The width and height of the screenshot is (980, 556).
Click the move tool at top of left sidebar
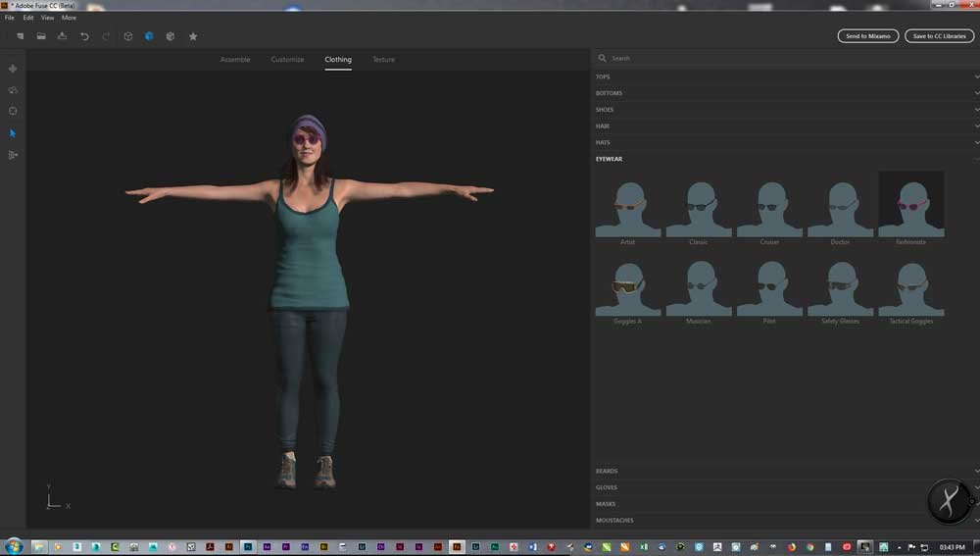coord(13,69)
